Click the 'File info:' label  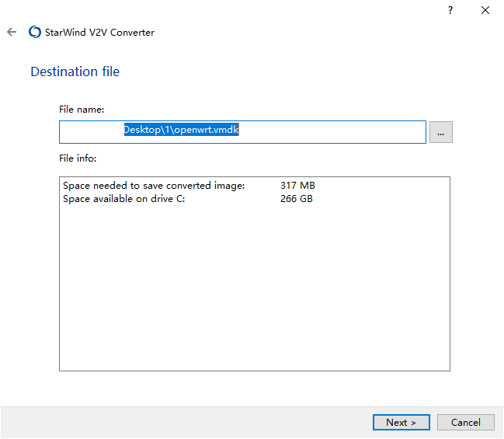[x=78, y=159]
